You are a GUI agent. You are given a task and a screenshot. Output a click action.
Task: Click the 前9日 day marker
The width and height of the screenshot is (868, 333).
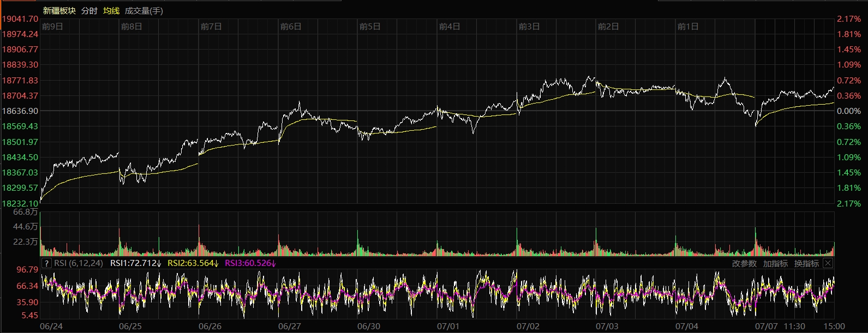[x=52, y=26]
